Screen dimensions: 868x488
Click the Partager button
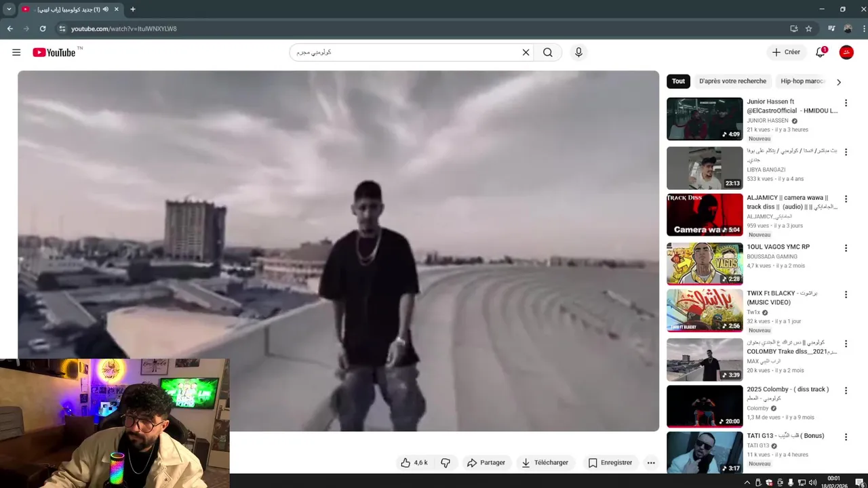tap(486, 463)
